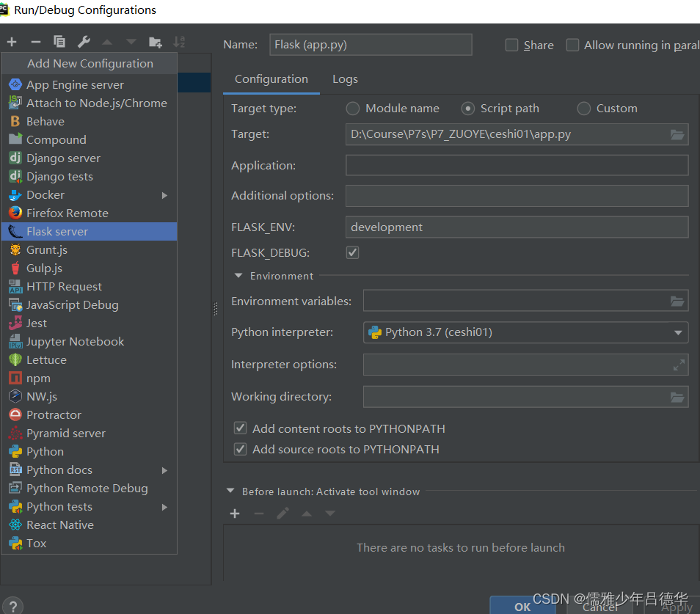Select Jest configuration type
Image resolution: width=700 pixels, height=614 pixels.
90,323
